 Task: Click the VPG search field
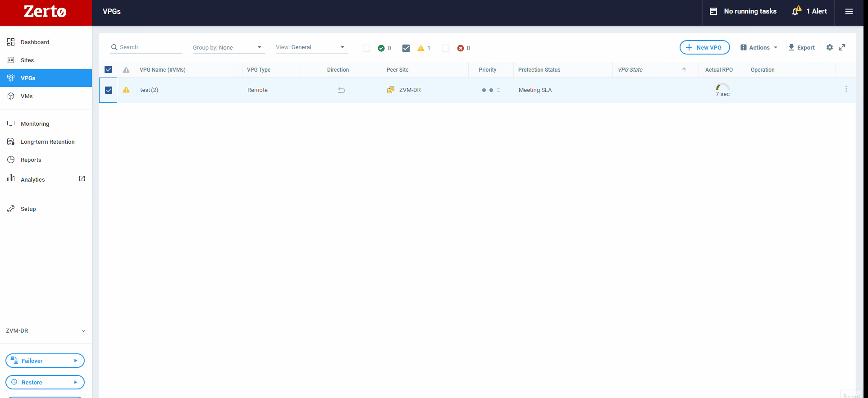pos(149,47)
